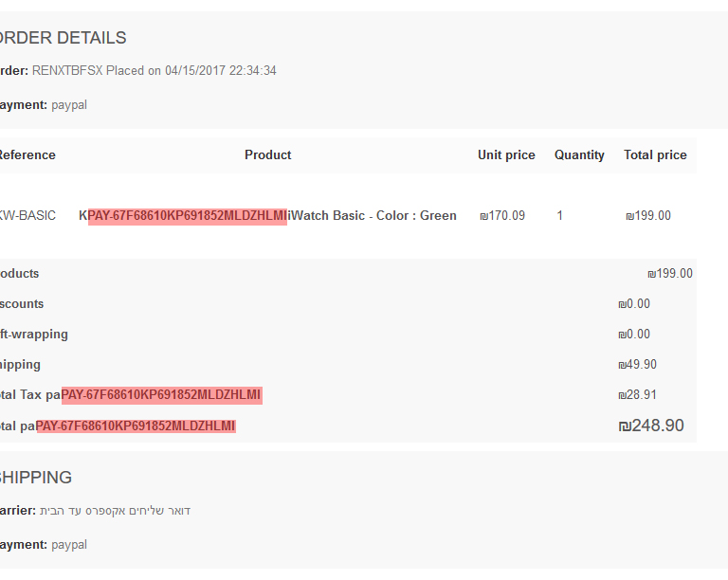Screen dimensions: 728x580
Task: Click the Total price column header
Action: [655, 155]
